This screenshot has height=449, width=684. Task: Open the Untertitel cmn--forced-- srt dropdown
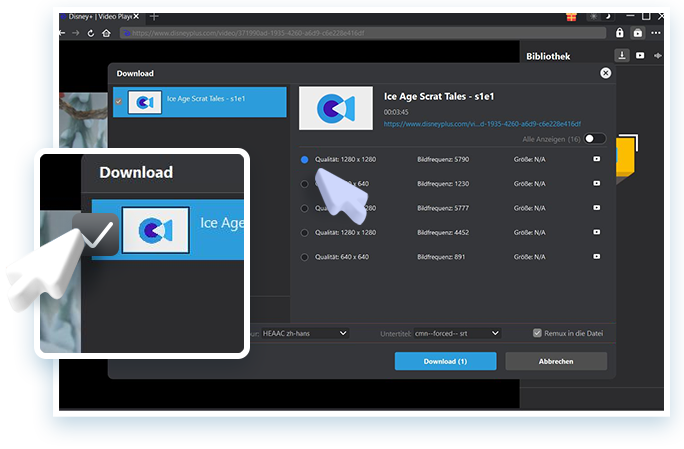456,333
